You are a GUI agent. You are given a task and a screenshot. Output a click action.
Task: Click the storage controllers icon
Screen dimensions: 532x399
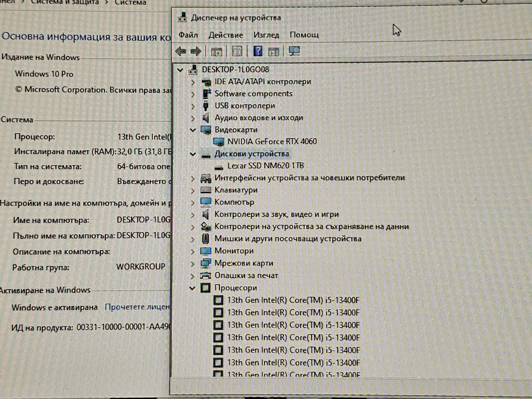[206, 226]
